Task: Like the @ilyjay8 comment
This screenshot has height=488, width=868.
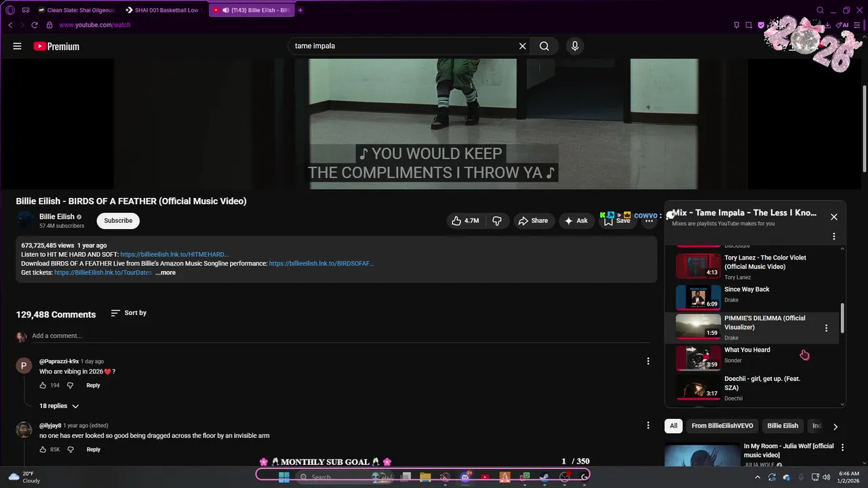Action: [43, 449]
